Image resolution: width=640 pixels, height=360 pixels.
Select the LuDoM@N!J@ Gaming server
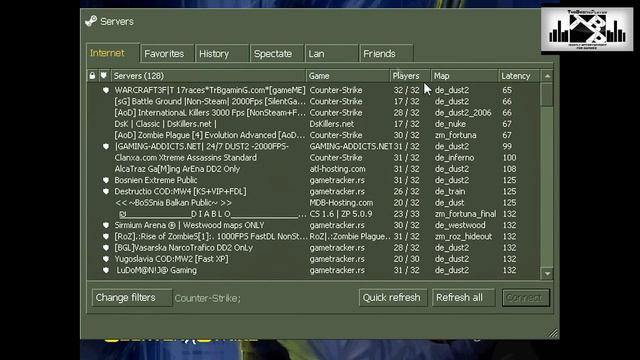click(x=313, y=270)
